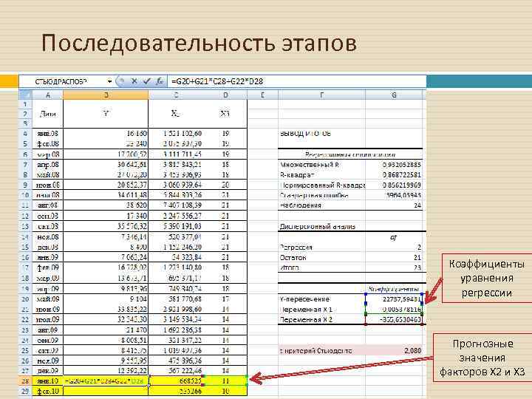Click cell with value 33 835,22

pyautogui.click(x=106, y=309)
